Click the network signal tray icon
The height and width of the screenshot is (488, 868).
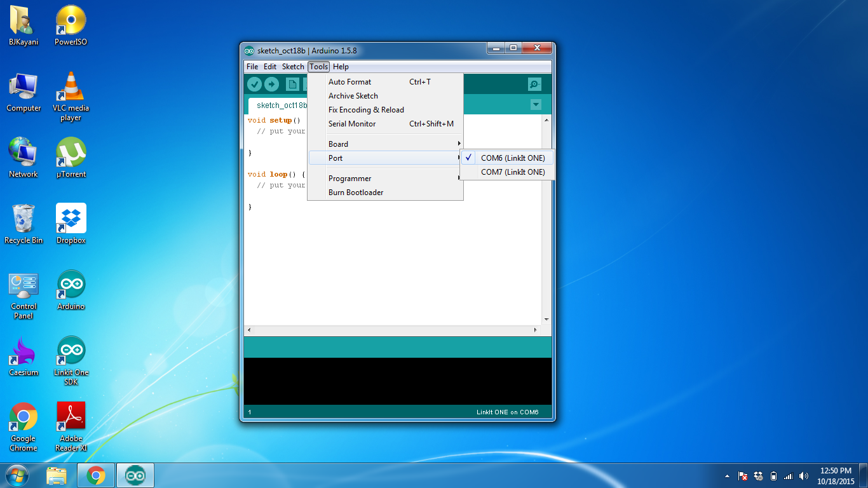789,476
